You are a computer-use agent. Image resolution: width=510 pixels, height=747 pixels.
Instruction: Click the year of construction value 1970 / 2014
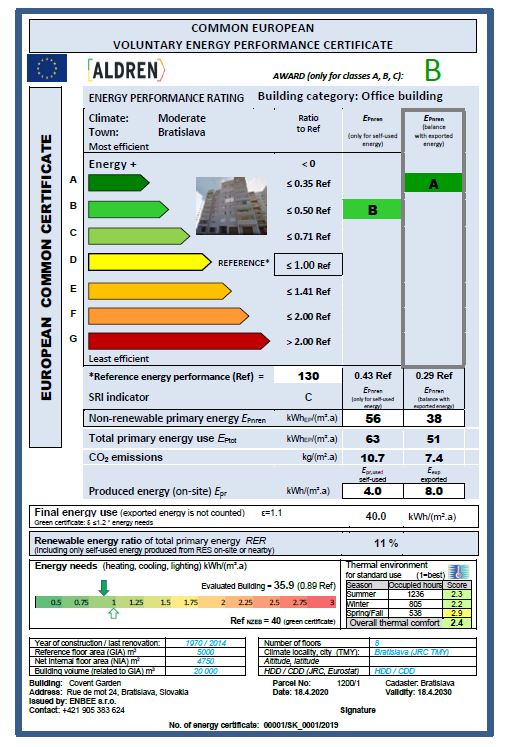tap(206, 643)
